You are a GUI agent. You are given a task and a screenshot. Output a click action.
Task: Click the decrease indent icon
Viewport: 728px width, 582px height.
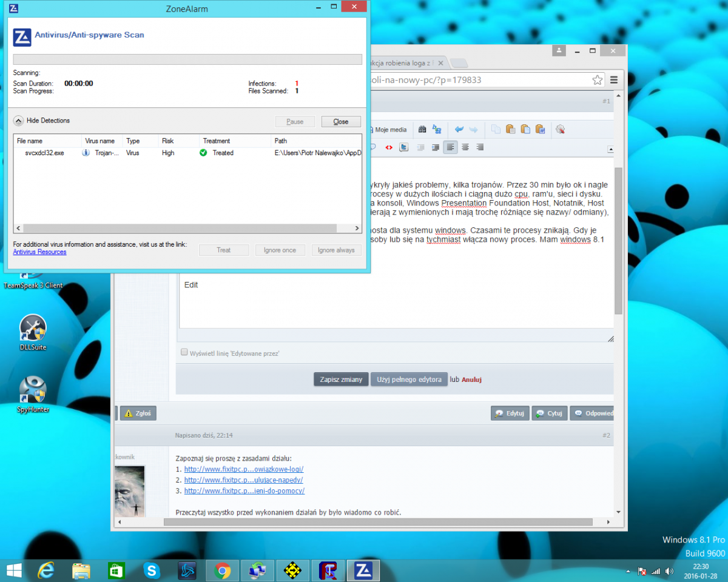pyautogui.click(x=421, y=147)
